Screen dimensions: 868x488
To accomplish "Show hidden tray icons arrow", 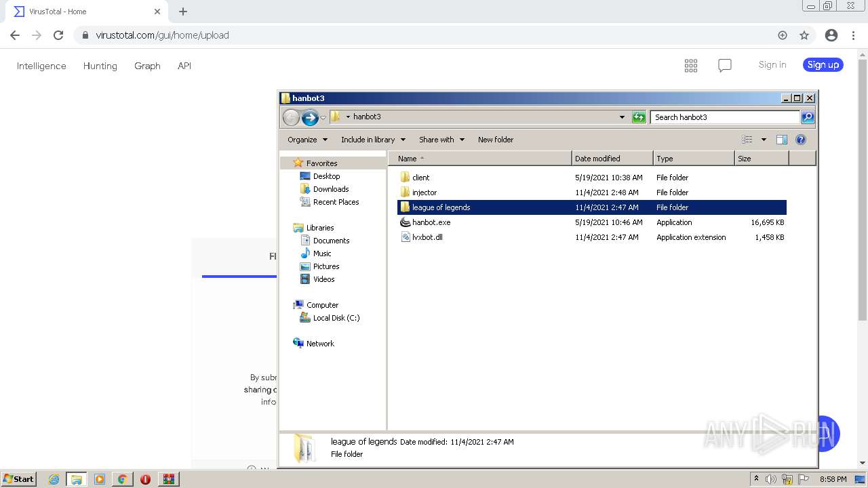I will tap(756, 479).
